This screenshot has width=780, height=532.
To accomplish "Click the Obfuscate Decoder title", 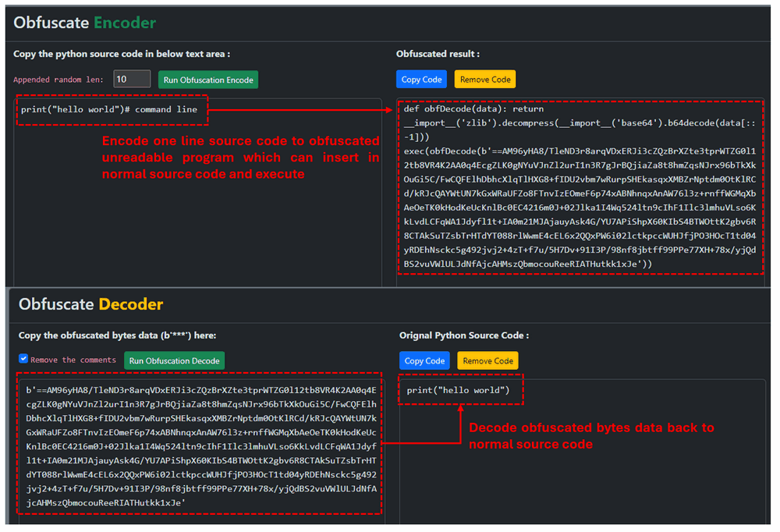I will [91, 304].
